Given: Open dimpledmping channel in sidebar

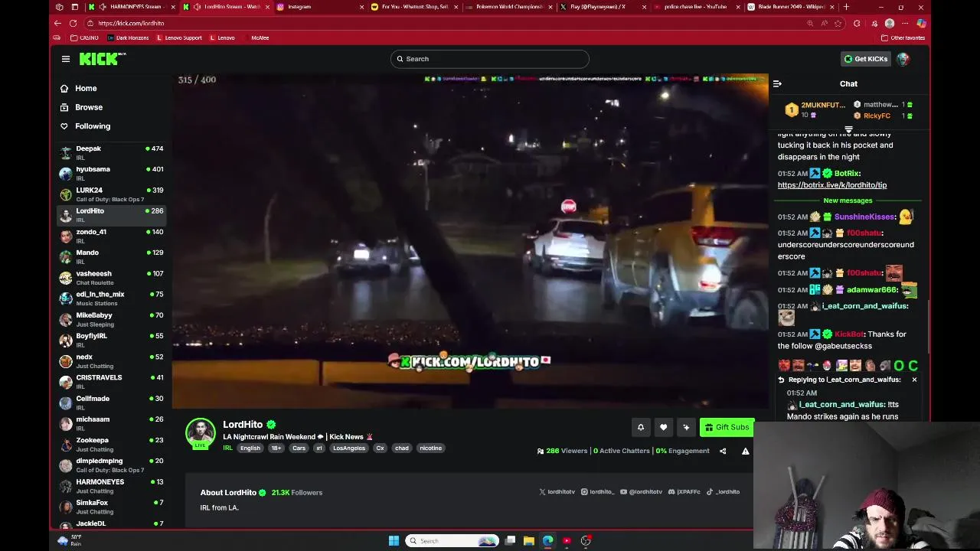Looking at the screenshot, I should click(x=112, y=465).
